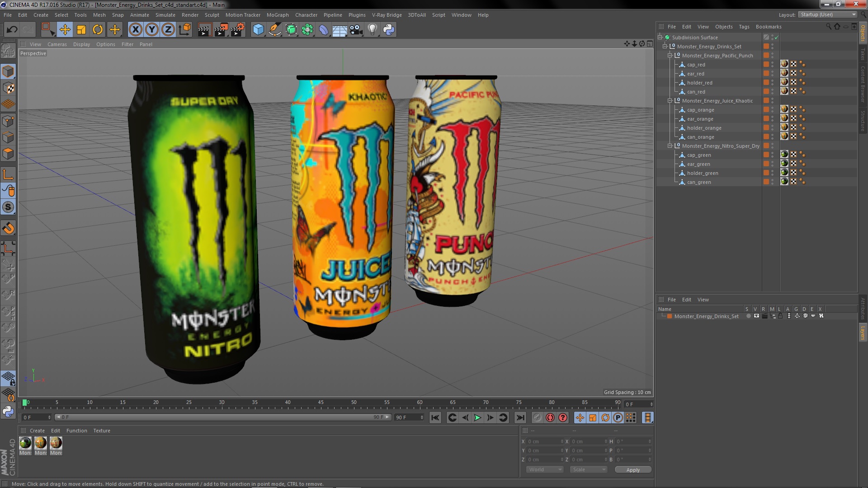Open material manager Texture menu
This screenshot has width=868, height=488.
pyautogui.click(x=102, y=431)
